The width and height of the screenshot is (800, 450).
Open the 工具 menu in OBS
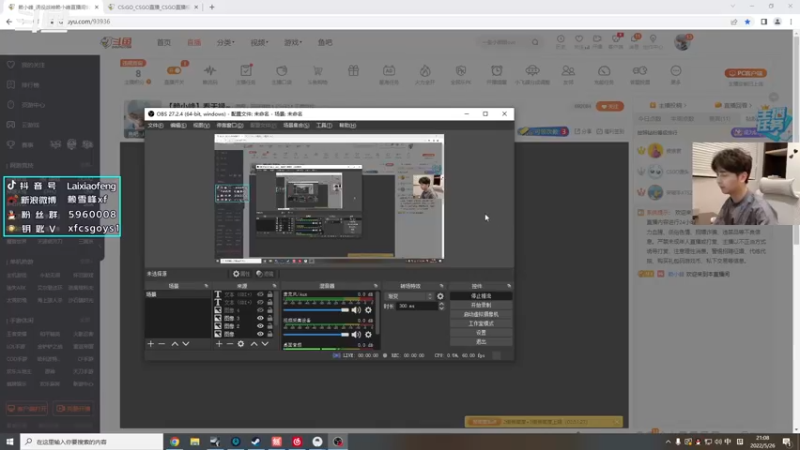click(x=324, y=125)
